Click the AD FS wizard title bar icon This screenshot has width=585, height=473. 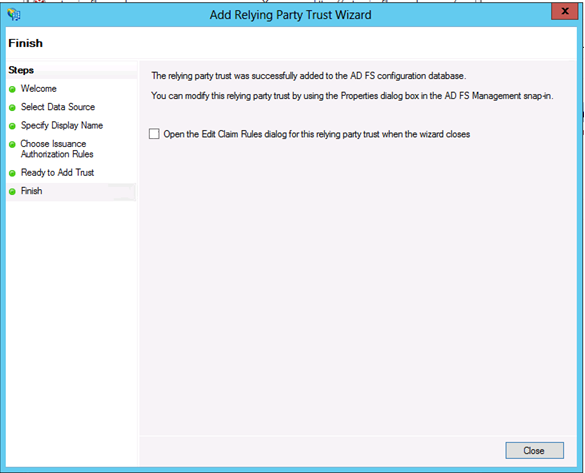[x=14, y=15]
